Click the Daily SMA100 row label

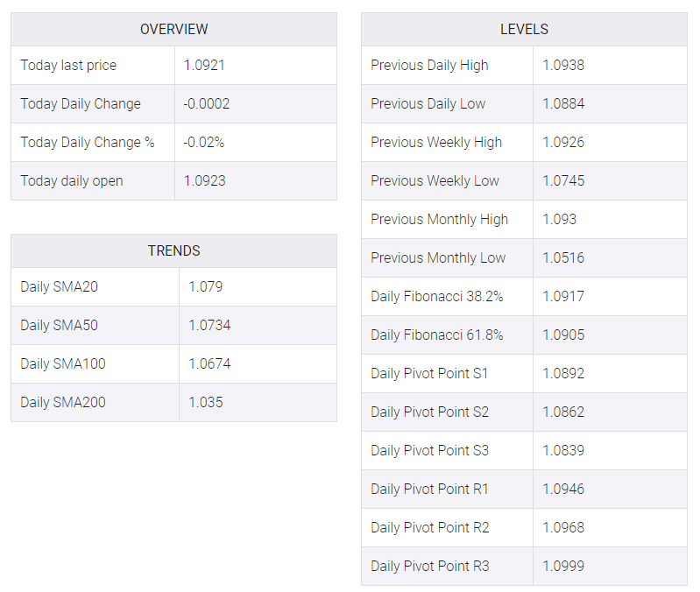click(x=63, y=363)
